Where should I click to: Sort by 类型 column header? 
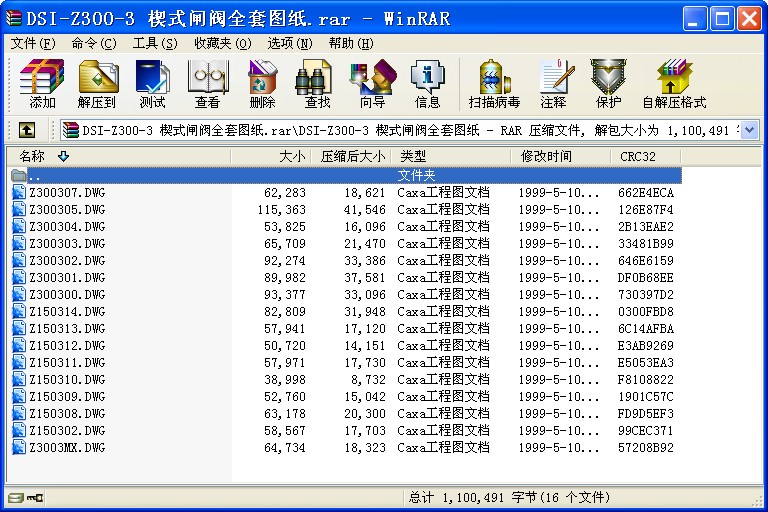pos(451,156)
